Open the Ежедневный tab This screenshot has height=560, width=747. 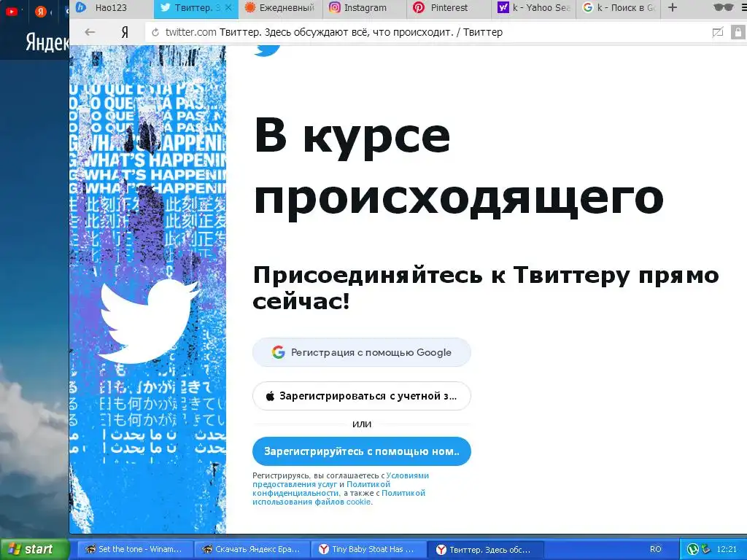pos(279,8)
